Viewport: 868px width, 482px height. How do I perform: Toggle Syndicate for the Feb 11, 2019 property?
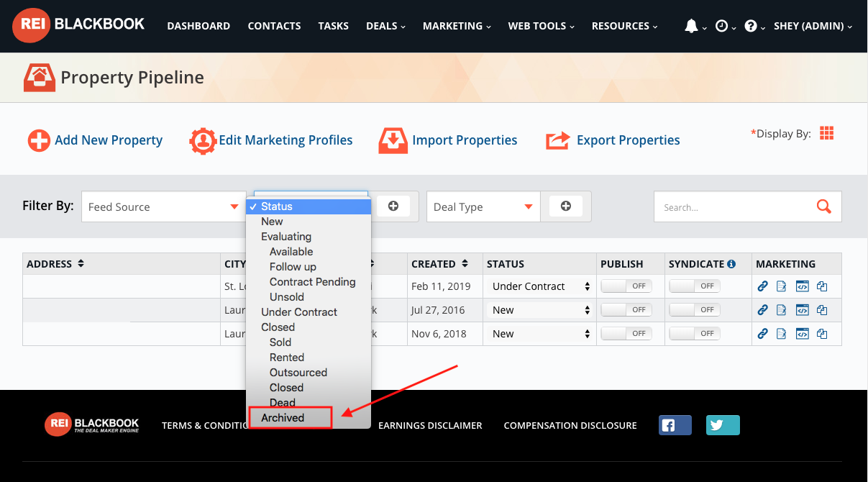[x=695, y=286]
